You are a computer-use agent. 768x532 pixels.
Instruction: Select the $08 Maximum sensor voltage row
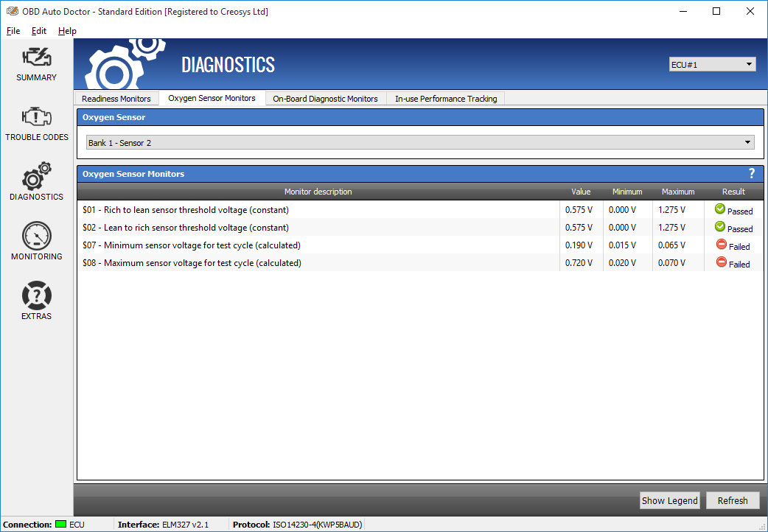tap(317, 263)
